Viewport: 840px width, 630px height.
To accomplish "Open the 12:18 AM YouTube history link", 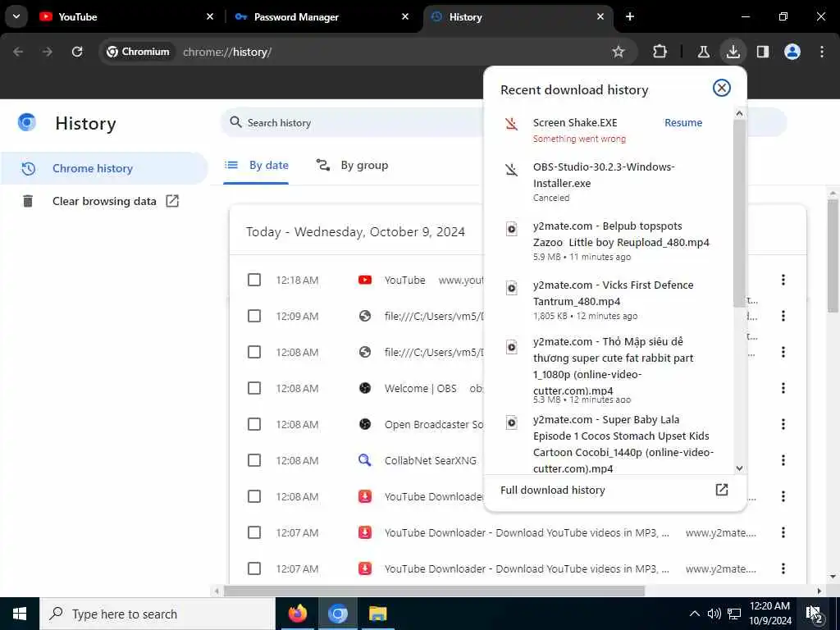I will tap(405, 281).
